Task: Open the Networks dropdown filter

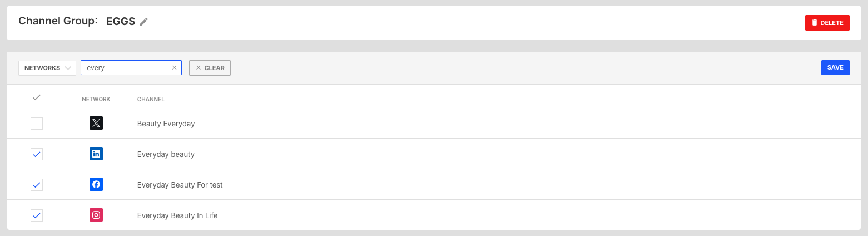Action: [47, 68]
